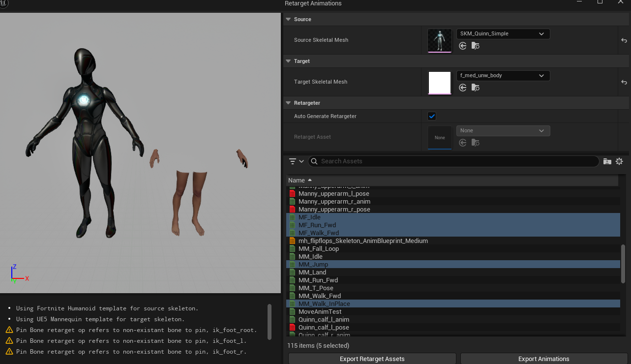The image size is (631, 364).
Task: Open the Retarget Asset None dropdown
Action: (x=503, y=131)
